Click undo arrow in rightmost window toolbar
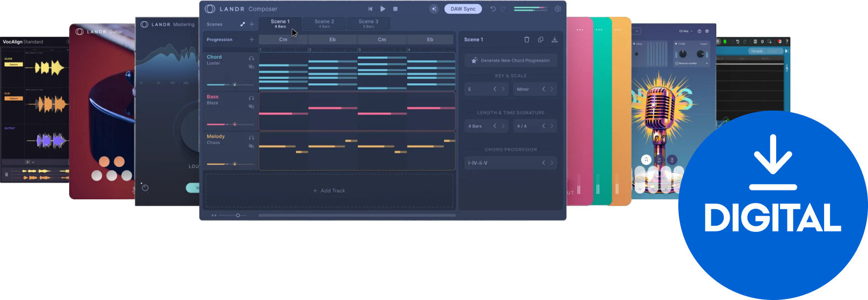 pyautogui.click(x=737, y=41)
